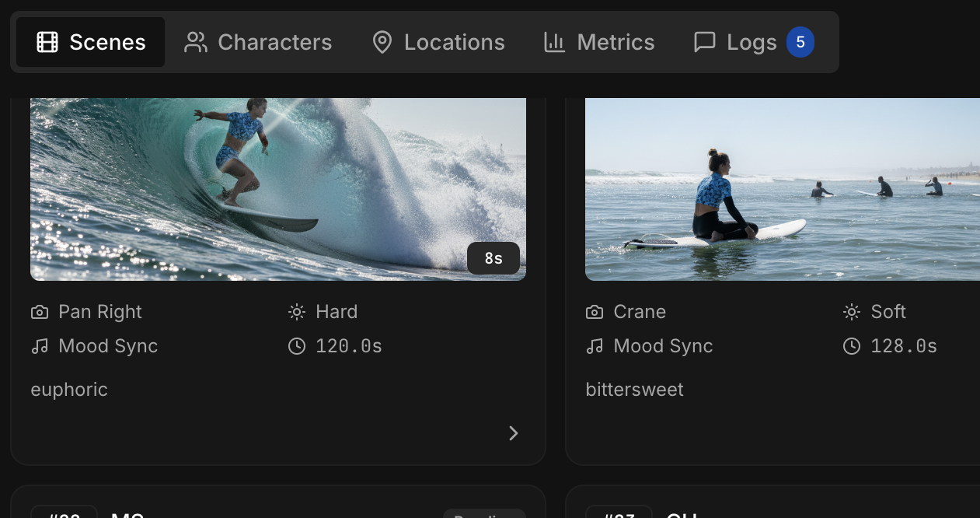Click the 8s duration badge on thumbnail
This screenshot has width=980, height=518.
click(493, 258)
